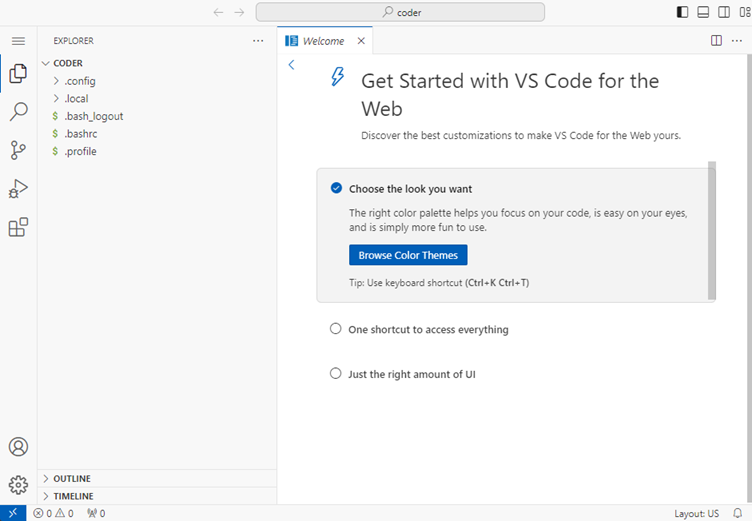Image resolution: width=752 pixels, height=521 pixels.
Task: Toggle the secondary side bar layout icon
Action: 724,12
